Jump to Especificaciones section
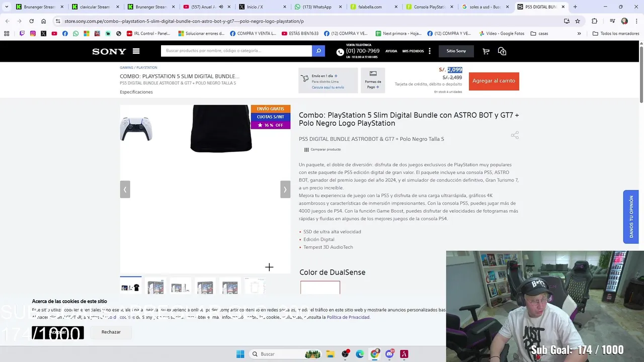644x362 pixels. tap(136, 92)
